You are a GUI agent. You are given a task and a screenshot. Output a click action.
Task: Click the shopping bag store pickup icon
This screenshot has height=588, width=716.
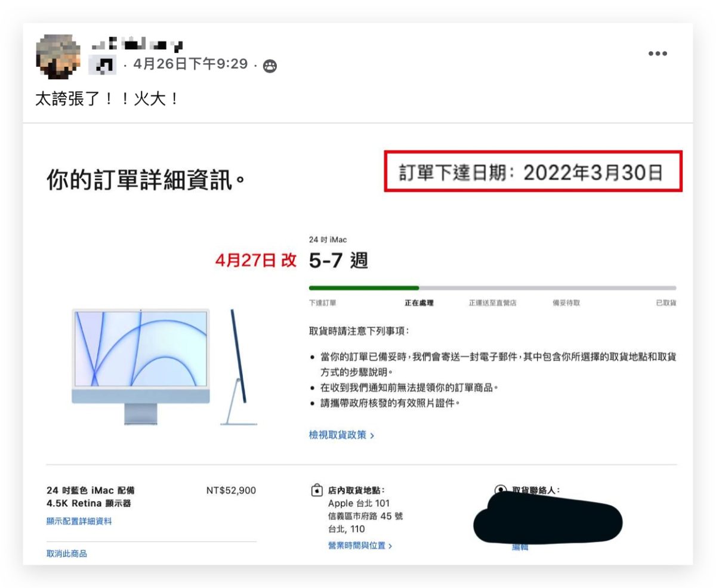316,491
